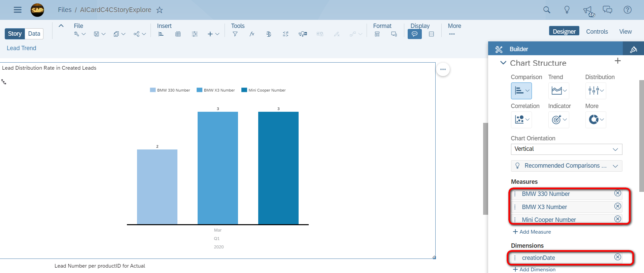
Task: Remove Mini Cooper Number measure
Action: [618, 219]
